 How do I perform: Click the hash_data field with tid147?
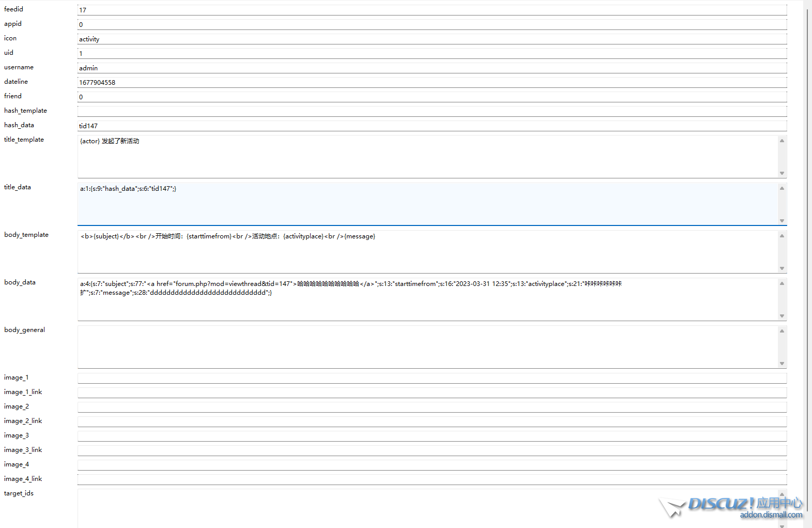[432, 126]
